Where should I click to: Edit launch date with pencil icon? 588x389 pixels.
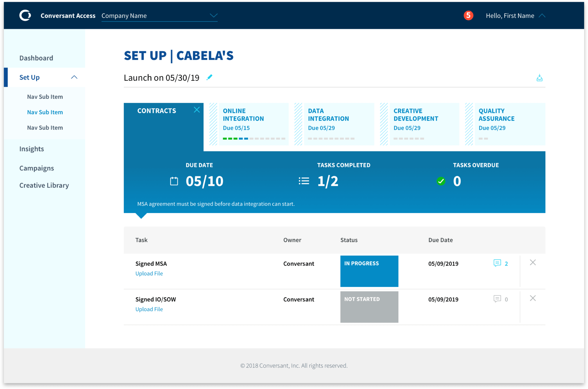209,77
